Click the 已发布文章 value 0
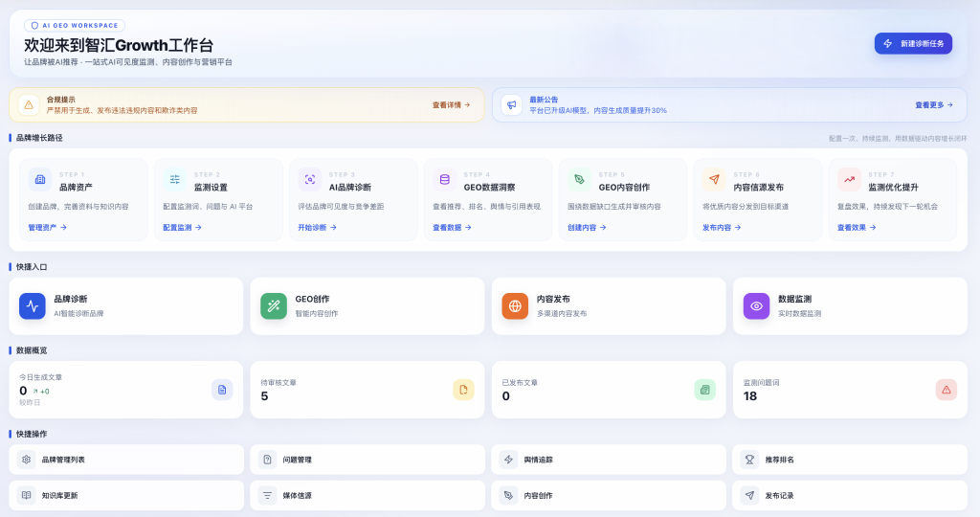Image resolution: width=980 pixels, height=517 pixels. (505, 396)
